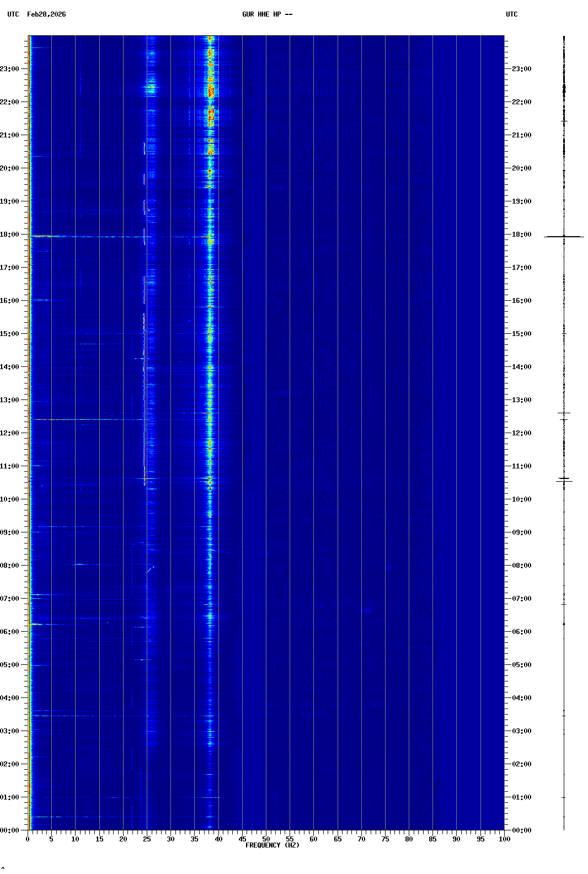588x874 pixels.
Task: Click the 50 tick label on the frequency axis
Action: (266, 839)
